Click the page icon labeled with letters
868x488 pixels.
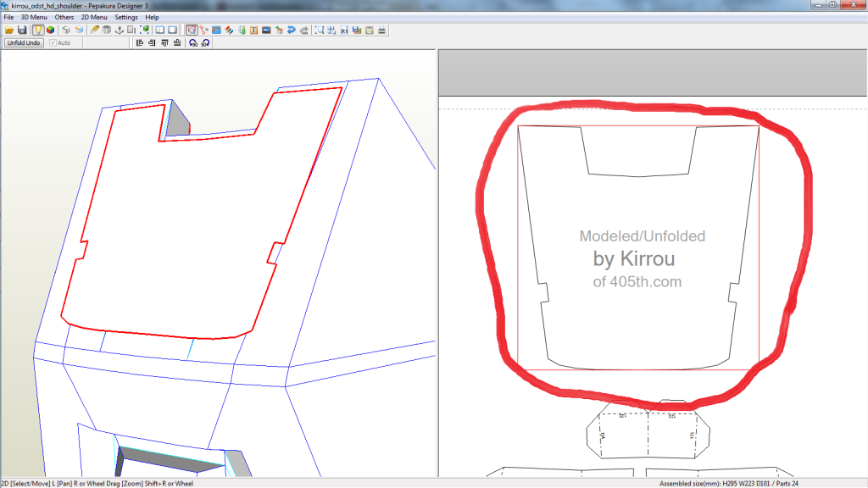click(x=344, y=30)
